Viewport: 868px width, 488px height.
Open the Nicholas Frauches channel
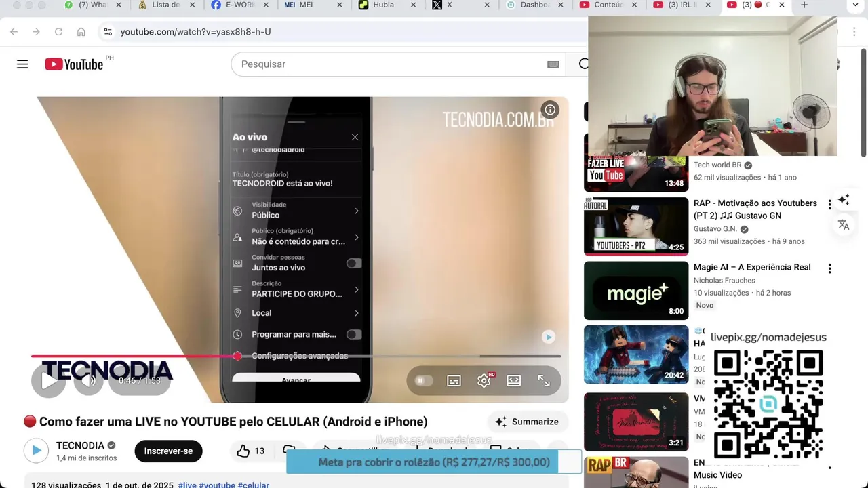tap(724, 280)
